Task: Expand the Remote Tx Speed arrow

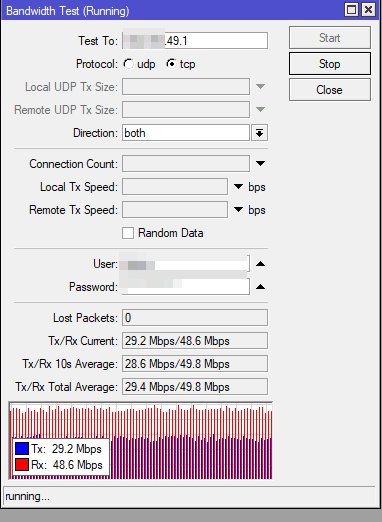Action: coord(238,209)
